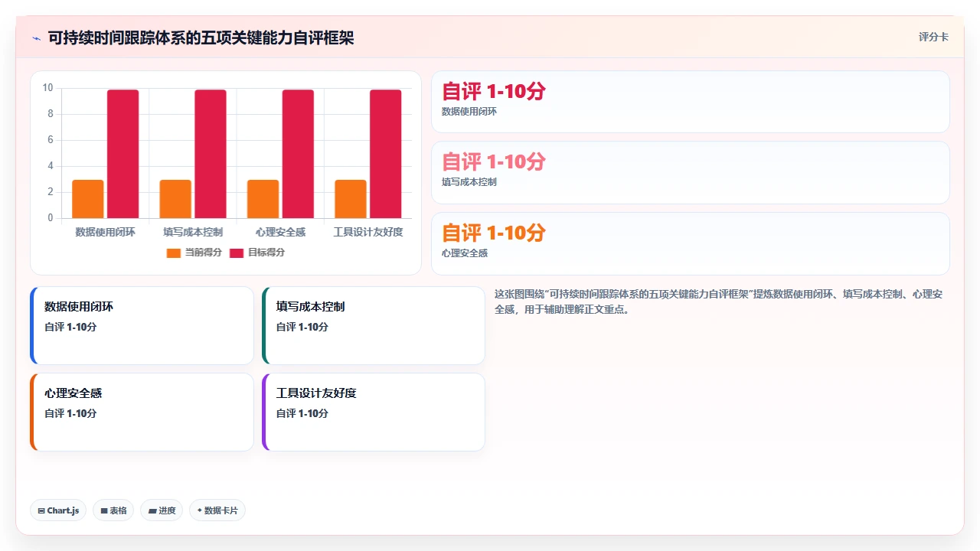This screenshot has width=980, height=551.
Task: Toggle the 目标得分 legend item
Action: click(x=257, y=253)
